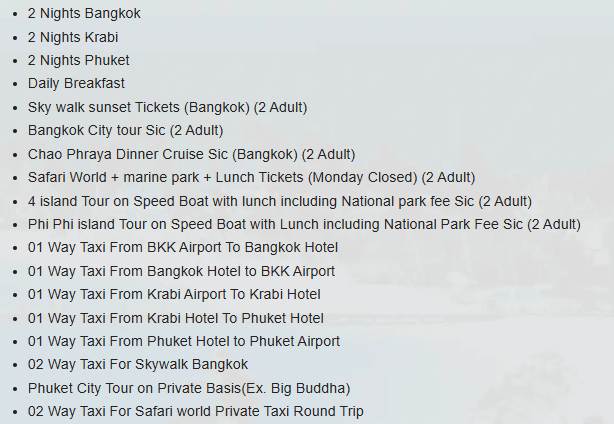Select taxi from BKK Airport to Bangkok Hotel
The width and height of the screenshot is (614, 424).
click(182, 247)
